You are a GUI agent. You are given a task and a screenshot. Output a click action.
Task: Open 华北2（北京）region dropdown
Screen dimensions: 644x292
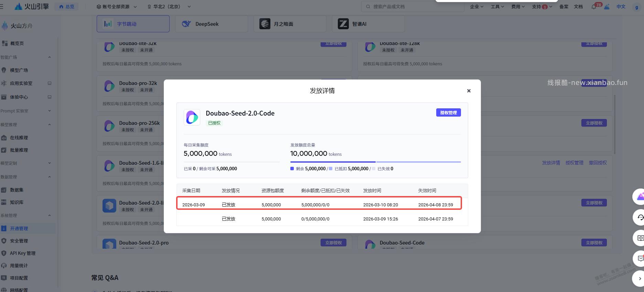(x=169, y=7)
